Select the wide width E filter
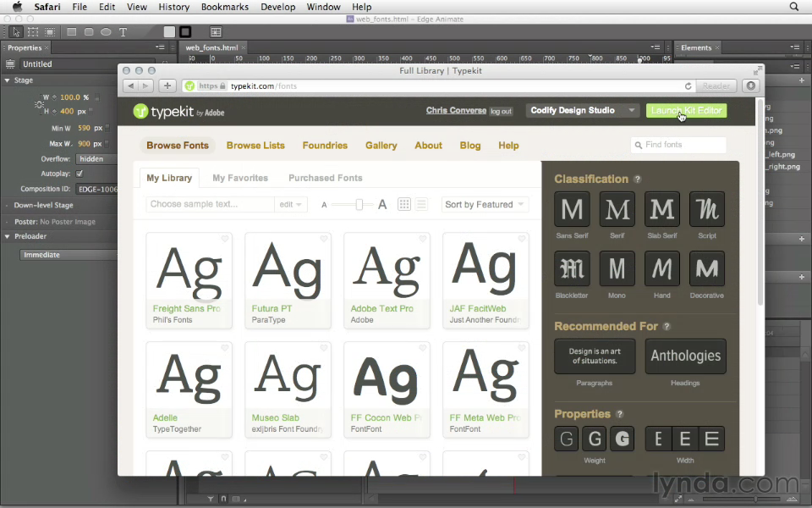Viewport: 812px width, 508px height. pyautogui.click(x=711, y=439)
